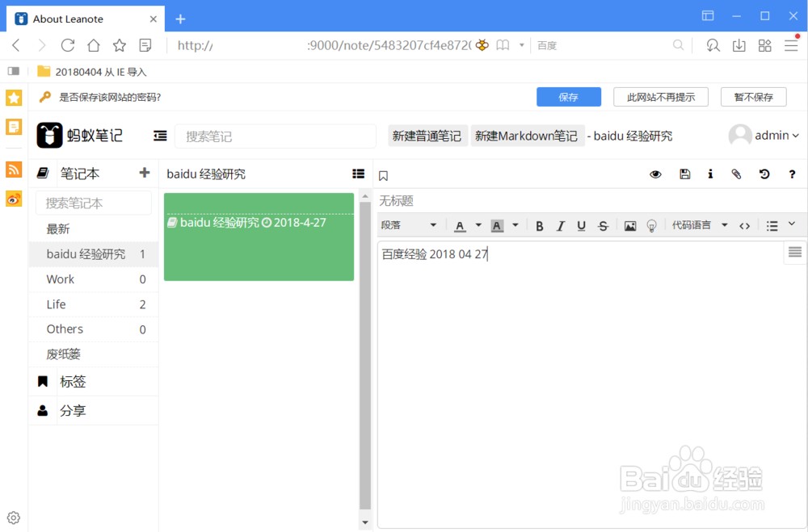Click the note list scrollbar down arrow
This screenshot has height=532, width=808.
[365, 523]
